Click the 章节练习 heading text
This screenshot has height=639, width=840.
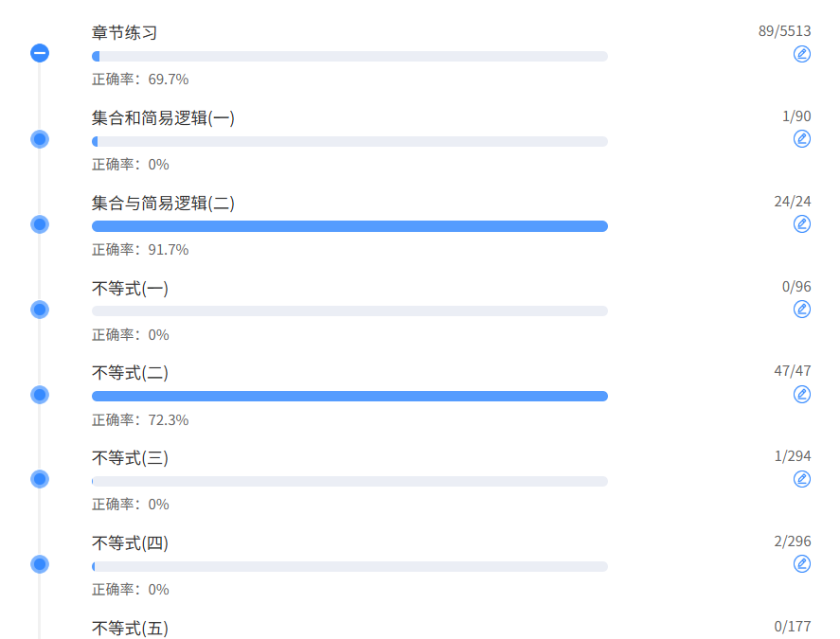click(124, 33)
